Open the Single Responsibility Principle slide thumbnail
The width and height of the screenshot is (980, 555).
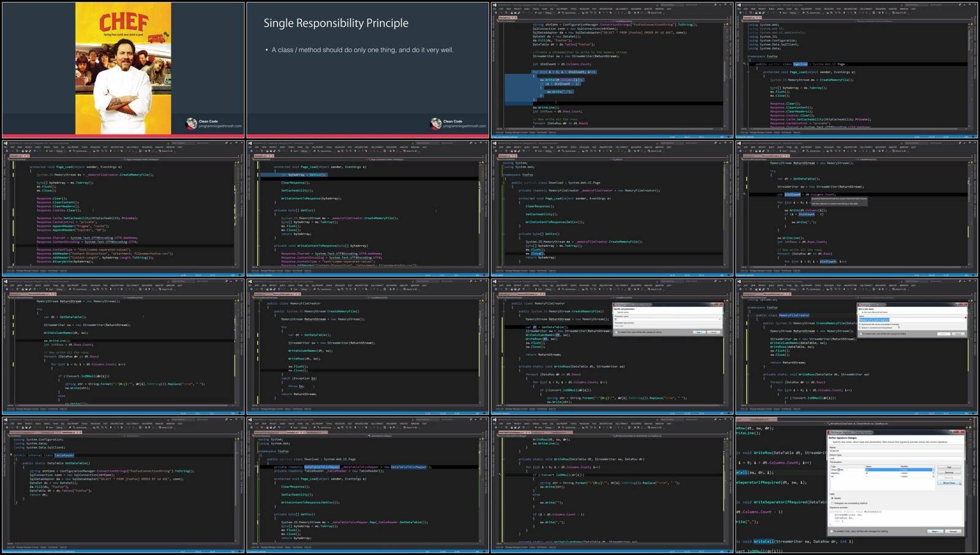pyautogui.click(x=367, y=68)
